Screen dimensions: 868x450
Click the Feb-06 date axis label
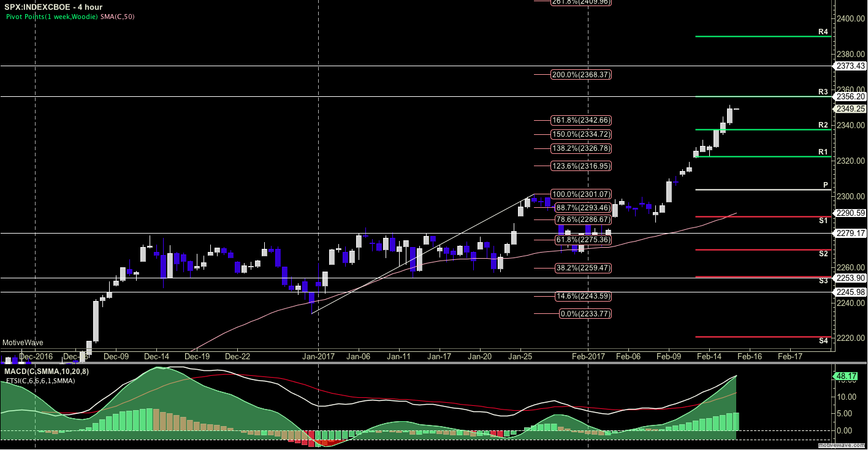coord(629,356)
